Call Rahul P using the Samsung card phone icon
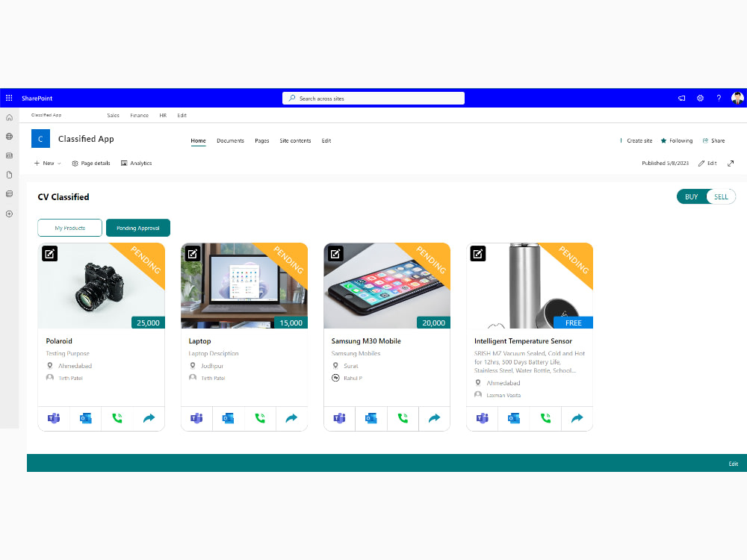The width and height of the screenshot is (747, 560). click(403, 418)
